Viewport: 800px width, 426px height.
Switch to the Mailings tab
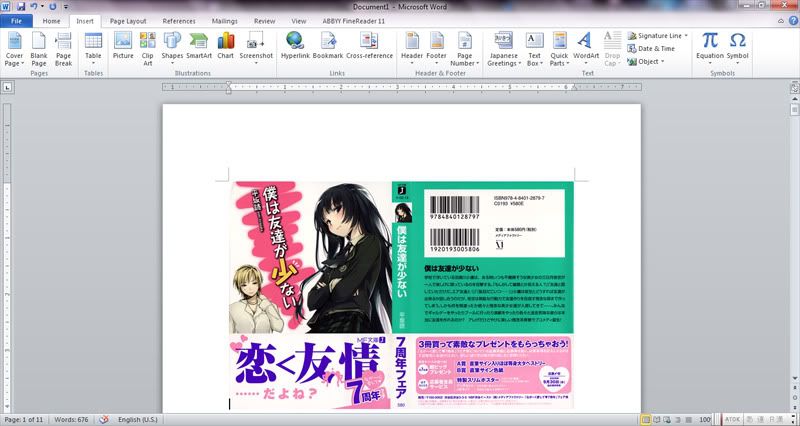coord(224,21)
